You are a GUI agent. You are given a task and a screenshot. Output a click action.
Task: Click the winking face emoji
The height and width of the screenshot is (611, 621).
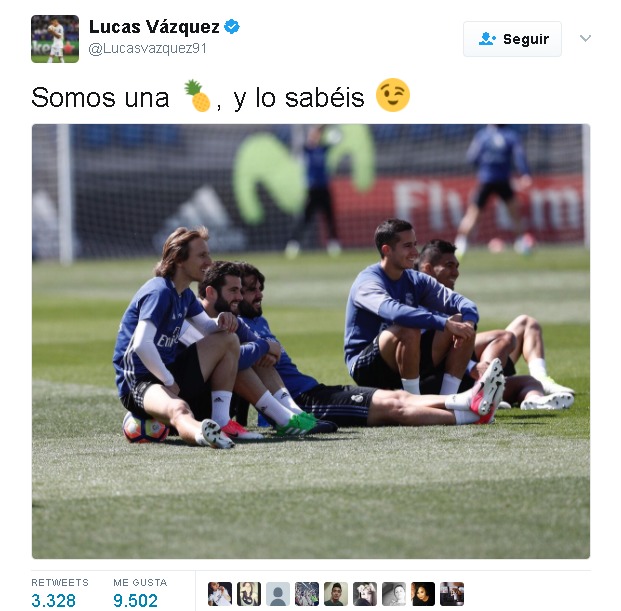click(392, 95)
